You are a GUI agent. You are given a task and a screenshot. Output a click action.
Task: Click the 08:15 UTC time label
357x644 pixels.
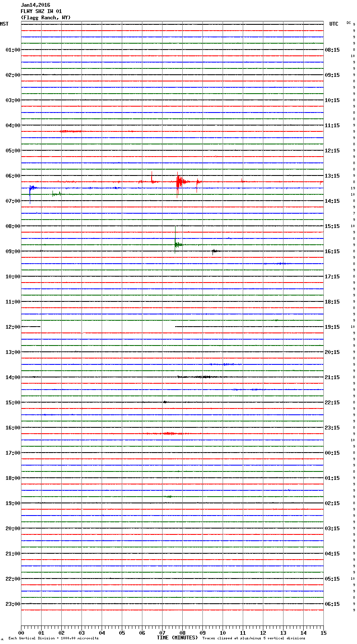332,50
